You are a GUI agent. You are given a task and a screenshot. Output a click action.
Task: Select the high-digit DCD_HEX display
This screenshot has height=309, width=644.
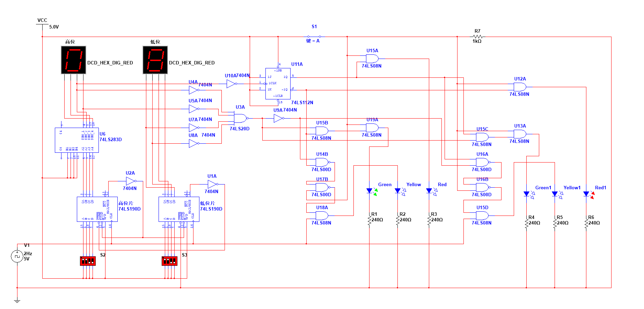point(73,60)
